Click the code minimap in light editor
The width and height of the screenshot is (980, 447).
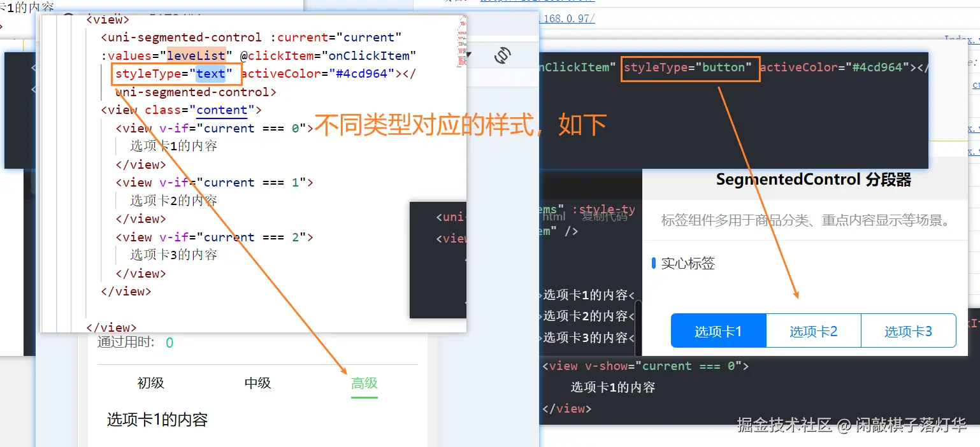(x=461, y=41)
